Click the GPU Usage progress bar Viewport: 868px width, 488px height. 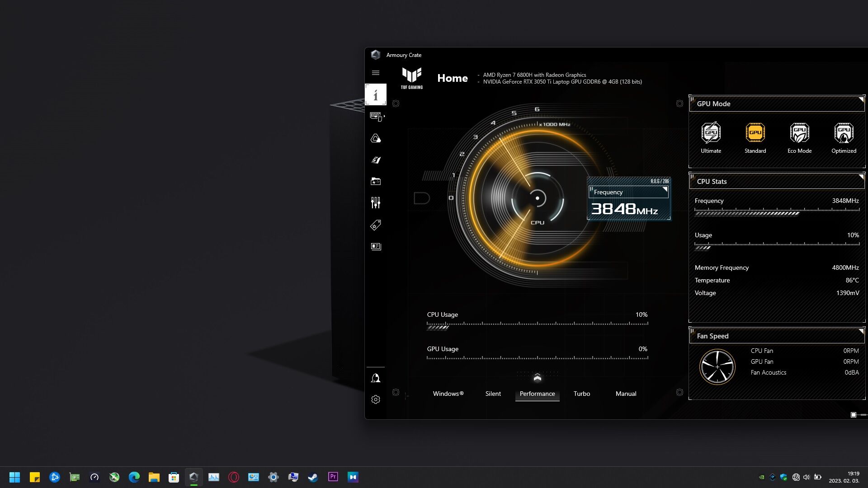[x=538, y=358]
